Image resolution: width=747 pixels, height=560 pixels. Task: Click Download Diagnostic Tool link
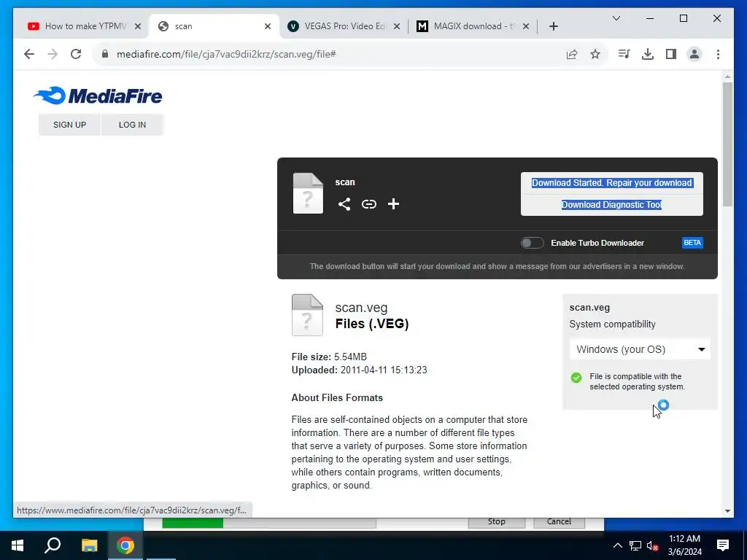612,205
